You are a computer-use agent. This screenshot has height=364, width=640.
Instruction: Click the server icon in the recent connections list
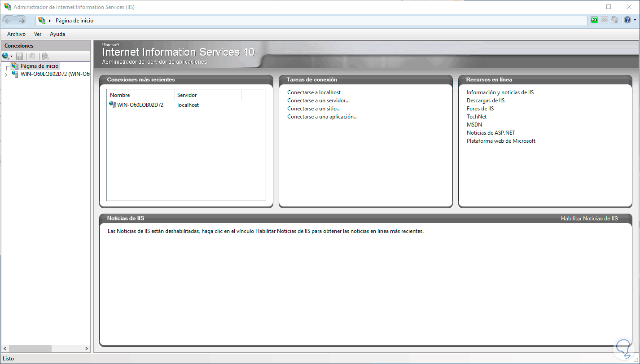(113, 105)
